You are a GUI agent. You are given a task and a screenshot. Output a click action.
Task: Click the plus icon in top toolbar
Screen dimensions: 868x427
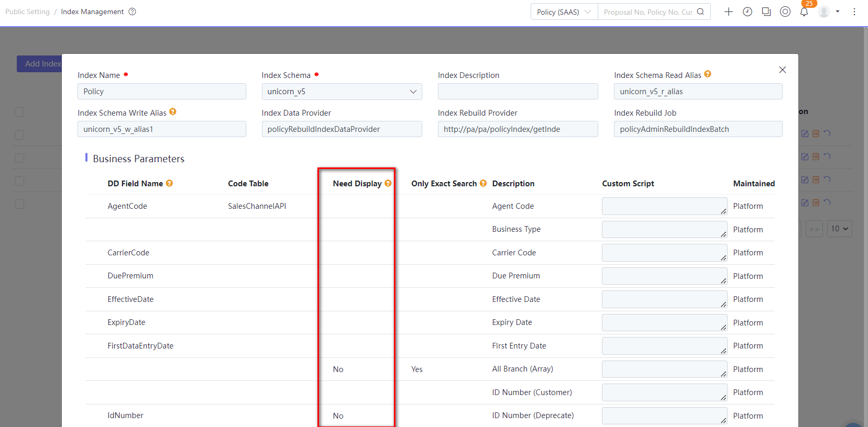click(728, 12)
